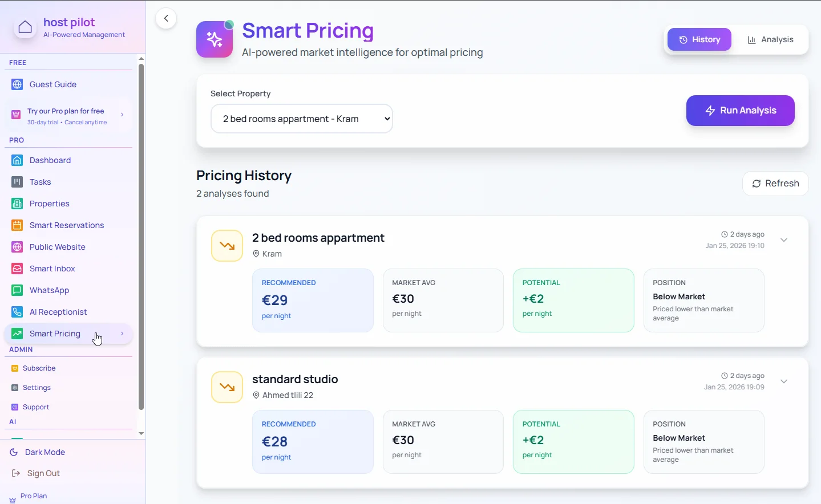Viewport: 821px width, 504px height.
Task: Open the Properties panel icon
Action: click(16, 204)
